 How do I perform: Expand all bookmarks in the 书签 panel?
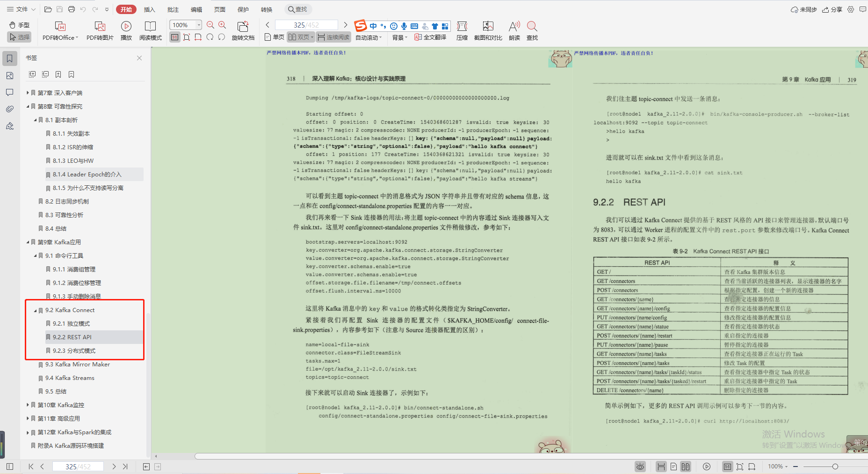32,74
